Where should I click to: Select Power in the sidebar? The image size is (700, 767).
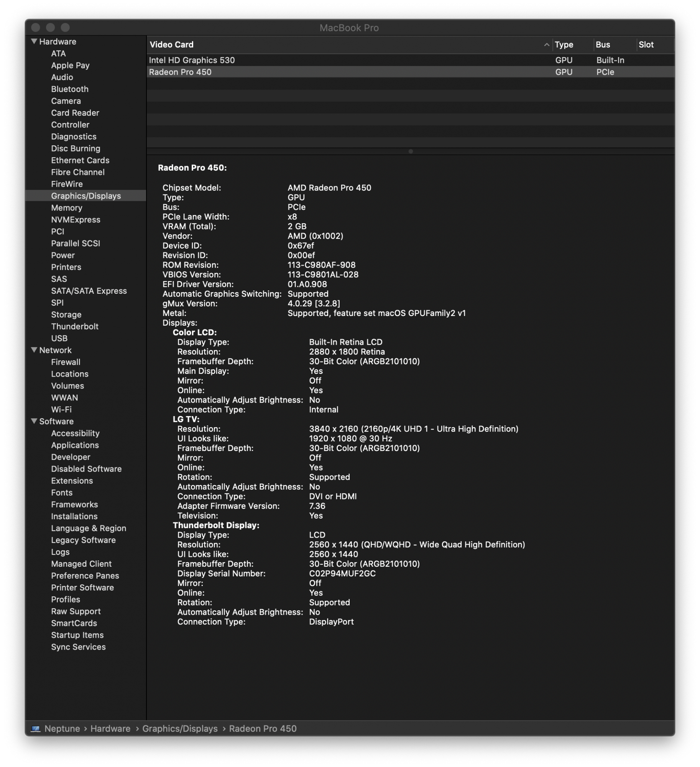[x=63, y=255]
